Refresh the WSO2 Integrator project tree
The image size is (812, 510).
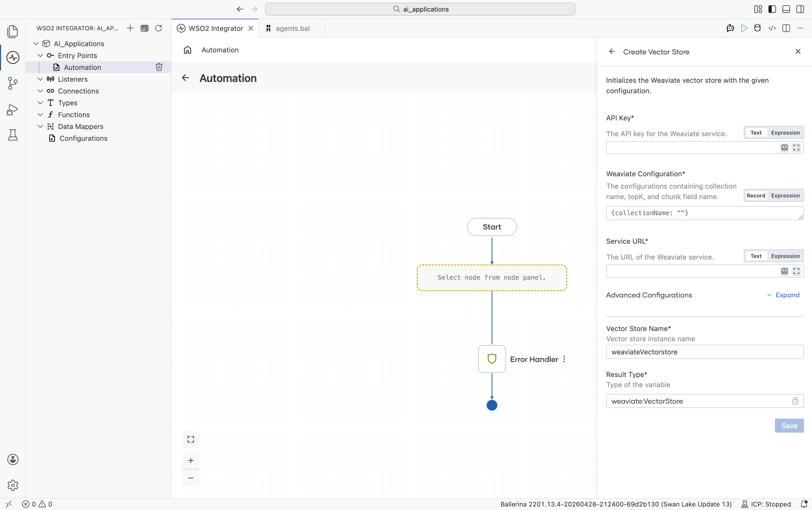(x=159, y=28)
